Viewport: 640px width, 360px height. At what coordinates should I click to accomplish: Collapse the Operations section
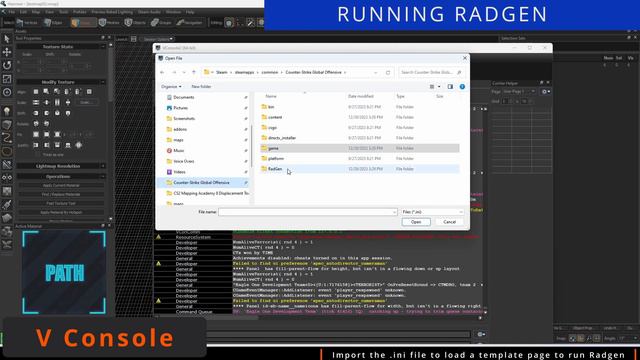(x=102, y=177)
